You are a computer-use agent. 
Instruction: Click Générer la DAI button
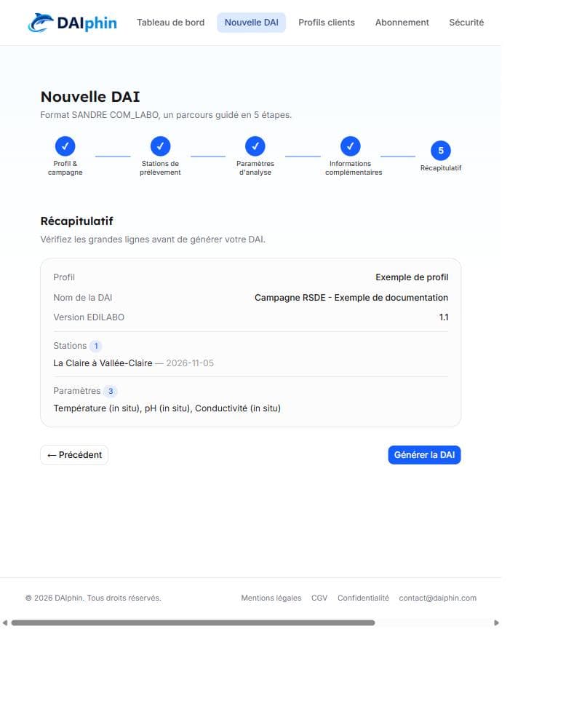pyautogui.click(x=424, y=455)
